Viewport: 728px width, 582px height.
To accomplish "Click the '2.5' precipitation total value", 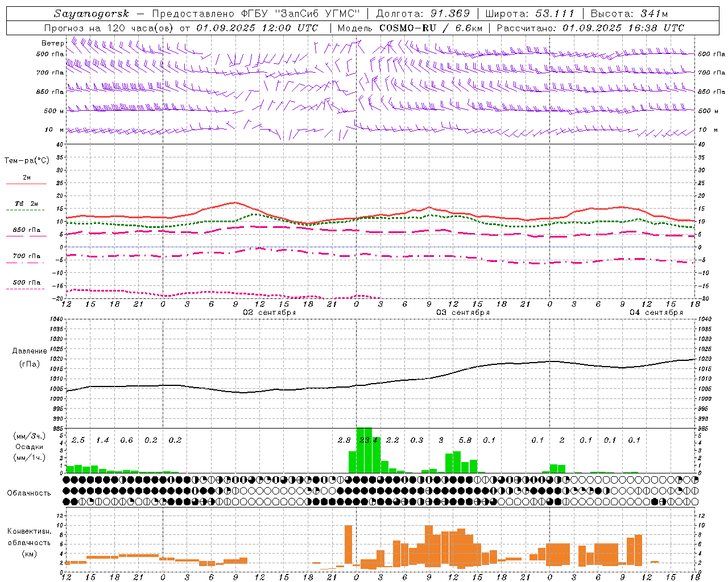I will pyautogui.click(x=78, y=440).
